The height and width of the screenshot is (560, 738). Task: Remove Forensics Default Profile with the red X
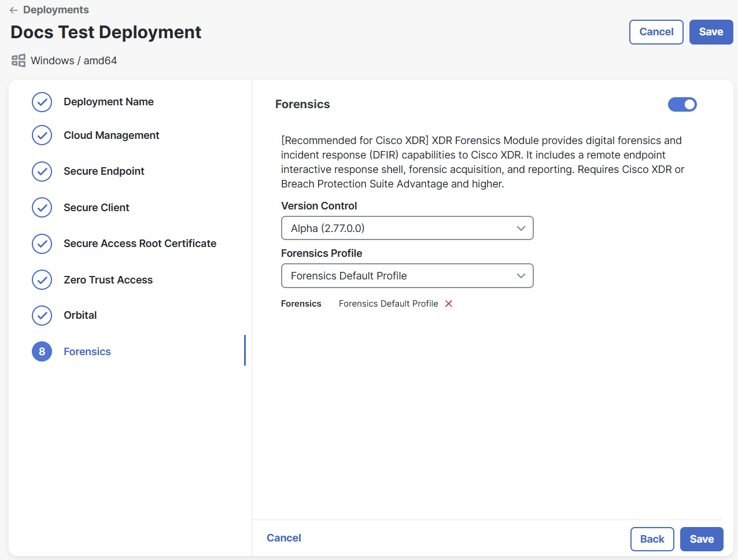449,303
